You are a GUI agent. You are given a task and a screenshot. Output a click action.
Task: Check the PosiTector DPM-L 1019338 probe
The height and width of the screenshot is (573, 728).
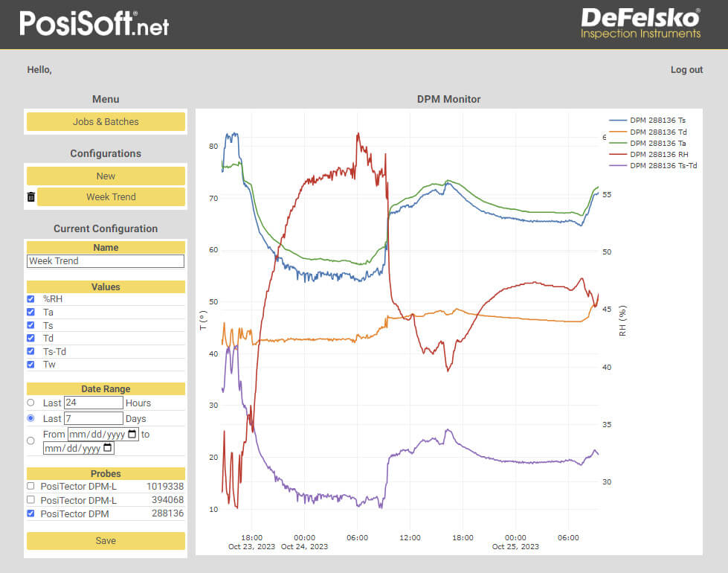(x=30, y=486)
